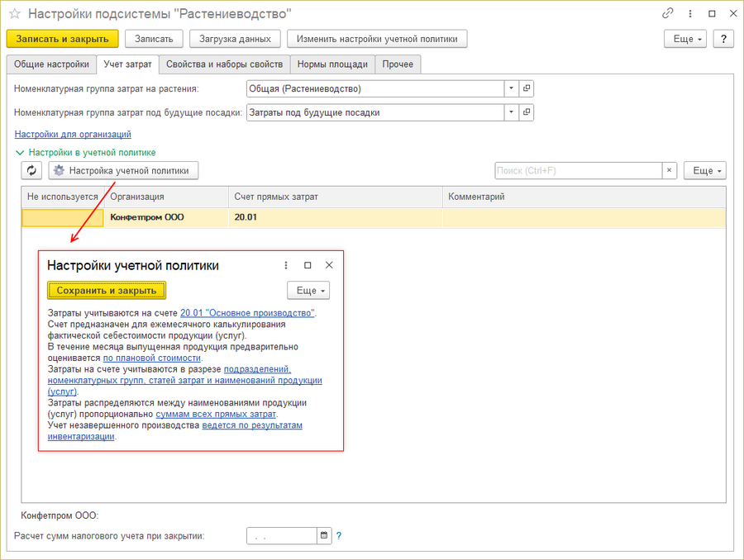Expand dropdown for future plantings cost group
This screenshot has width=744, height=560.
[x=511, y=112]
